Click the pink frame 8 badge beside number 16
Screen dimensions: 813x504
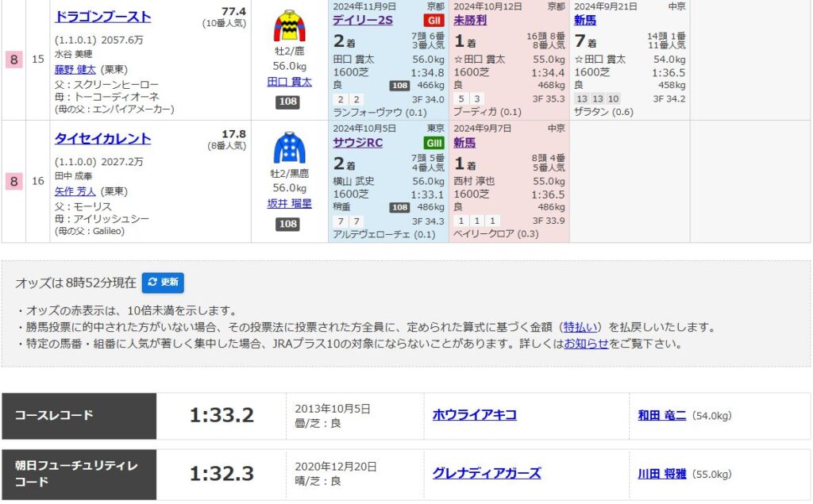pos(14,181)
